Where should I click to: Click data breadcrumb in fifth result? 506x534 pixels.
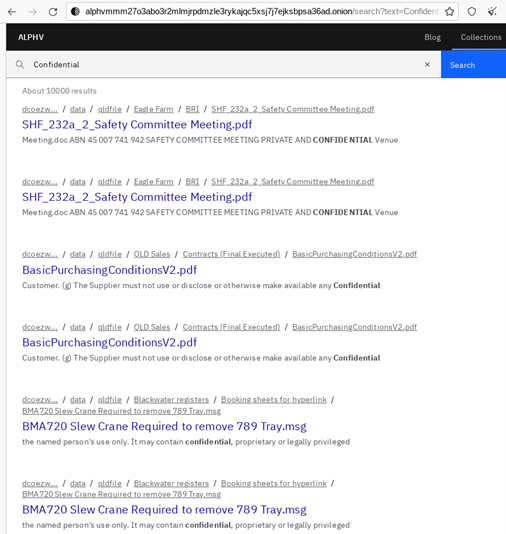(x=78, y=400)
